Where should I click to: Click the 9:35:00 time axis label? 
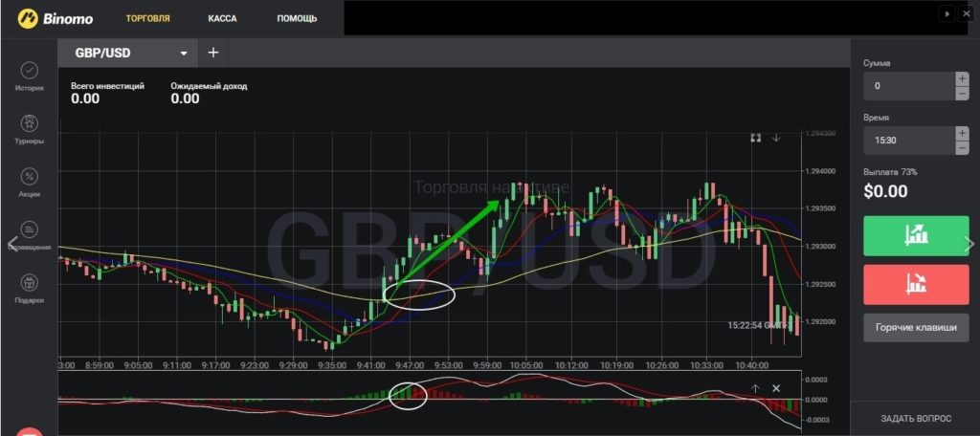332,365
